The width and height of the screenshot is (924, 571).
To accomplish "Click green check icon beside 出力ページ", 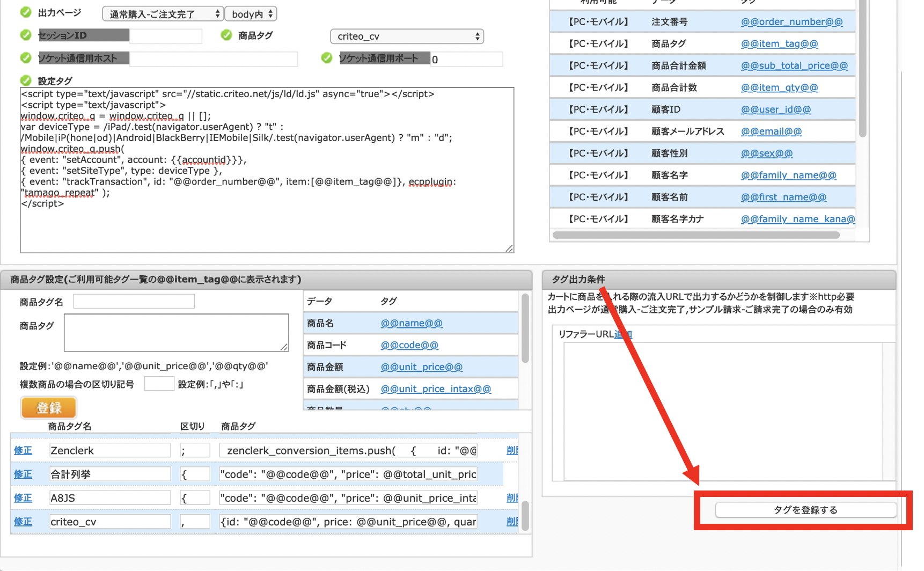I will [26, 12].
